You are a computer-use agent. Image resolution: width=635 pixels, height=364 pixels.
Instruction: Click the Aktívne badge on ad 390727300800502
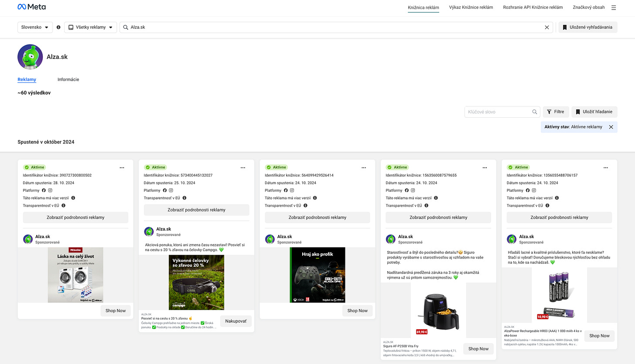point(34,167)
